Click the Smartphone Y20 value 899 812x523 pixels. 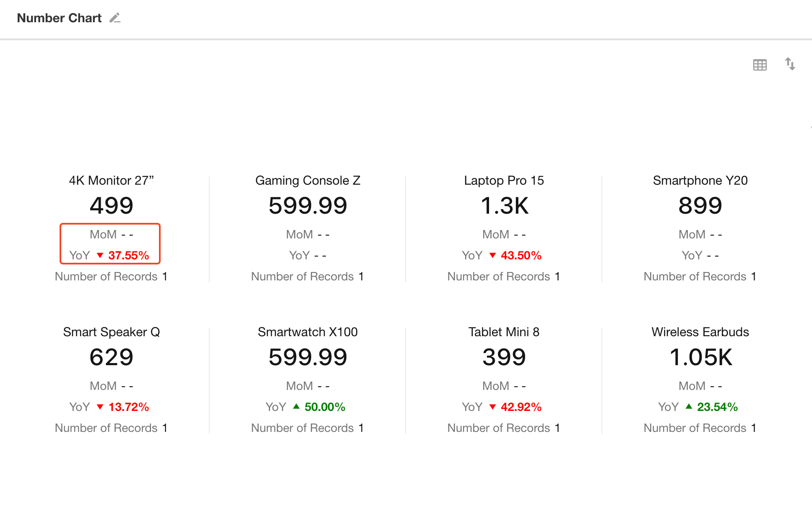click(x=700, y=206)
